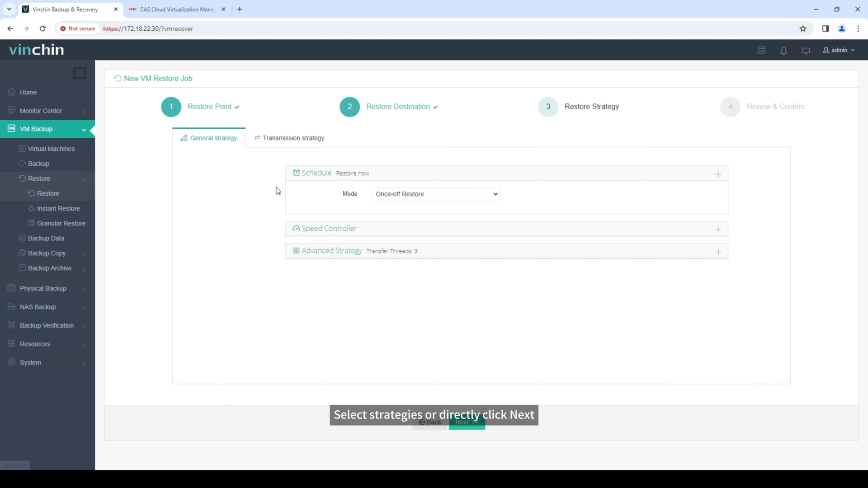Click the address bar URL
This screenshot has height=488, width=868.
[148, 28]
